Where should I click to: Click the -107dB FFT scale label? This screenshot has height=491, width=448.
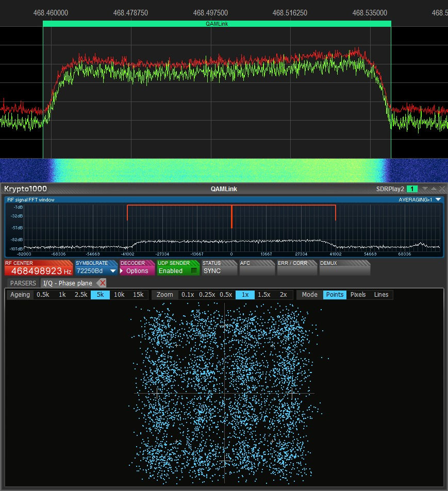point(16,249)
